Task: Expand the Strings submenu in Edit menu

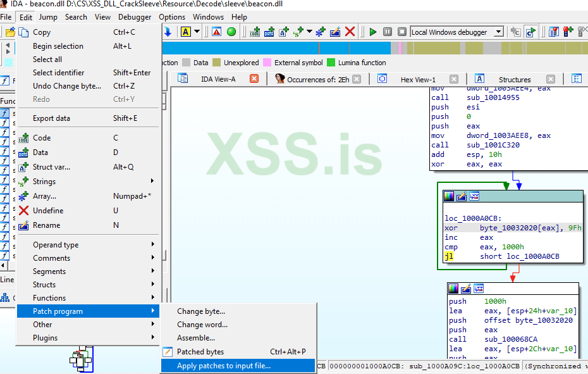Action: [x=88, y=182]
